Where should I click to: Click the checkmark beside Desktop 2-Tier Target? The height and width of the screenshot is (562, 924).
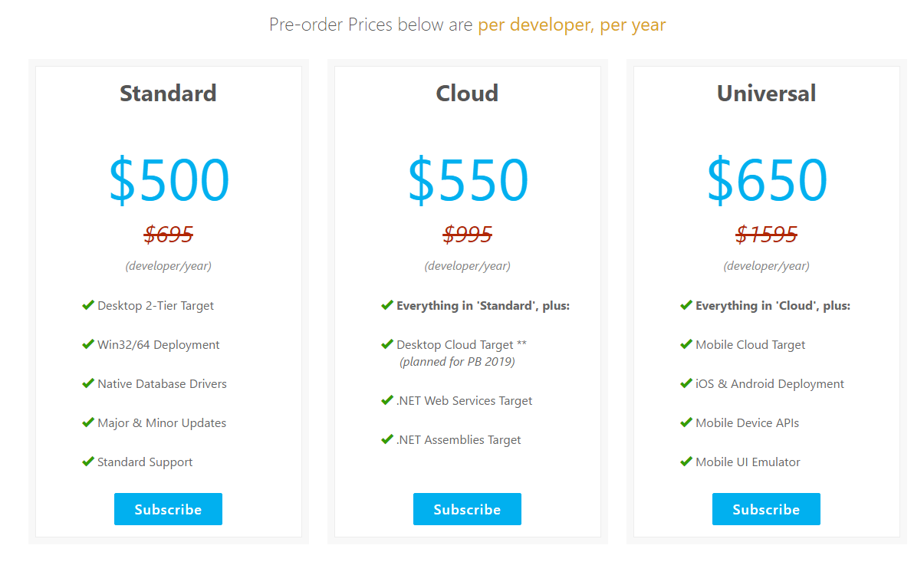pyautogui.click(x=88, y=305)
